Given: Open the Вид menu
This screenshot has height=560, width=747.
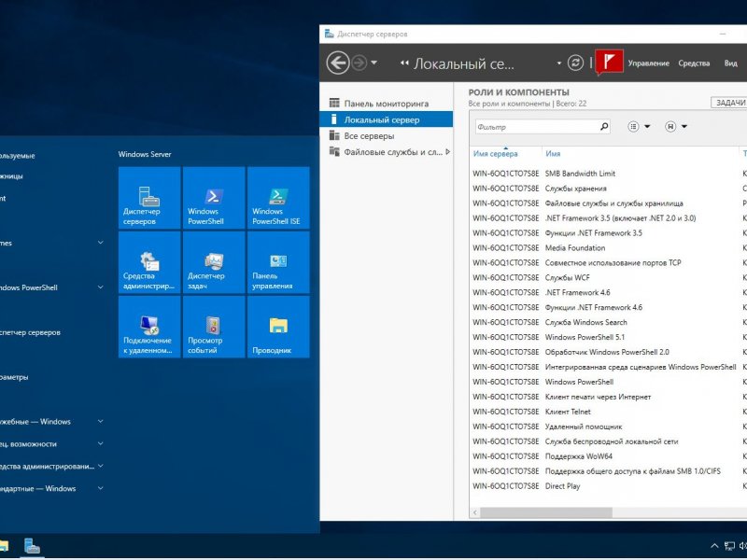Looking at the screenshot, I should [731, 63].
